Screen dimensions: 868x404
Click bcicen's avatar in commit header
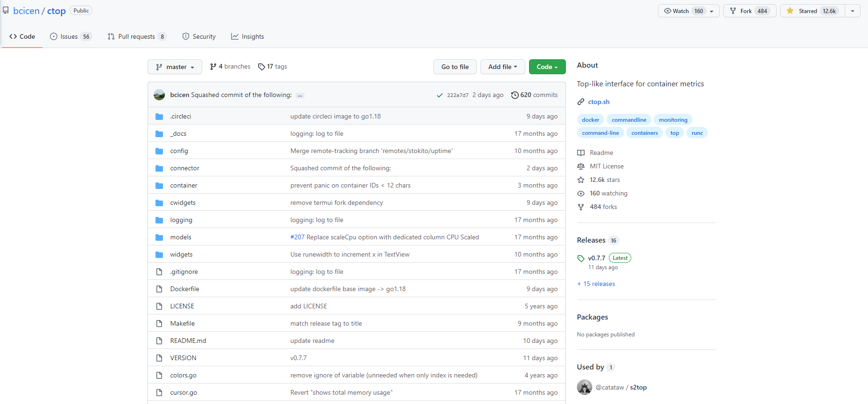(159, 95)
